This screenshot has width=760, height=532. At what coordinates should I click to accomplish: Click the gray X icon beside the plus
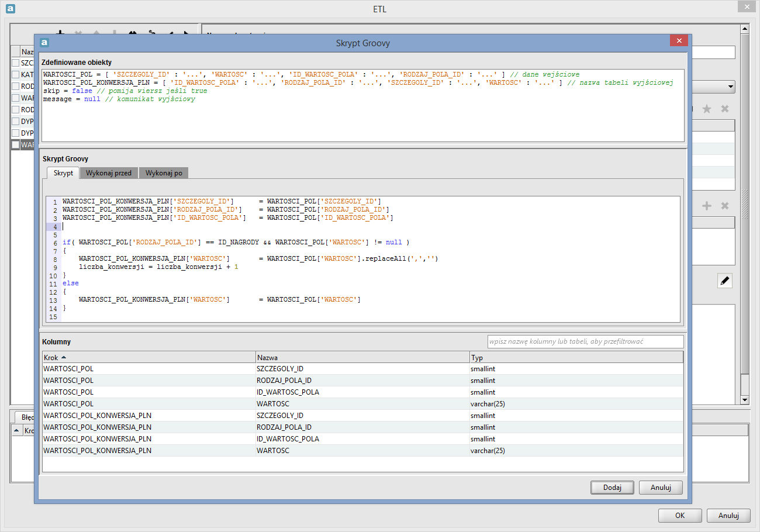(725, 206)
